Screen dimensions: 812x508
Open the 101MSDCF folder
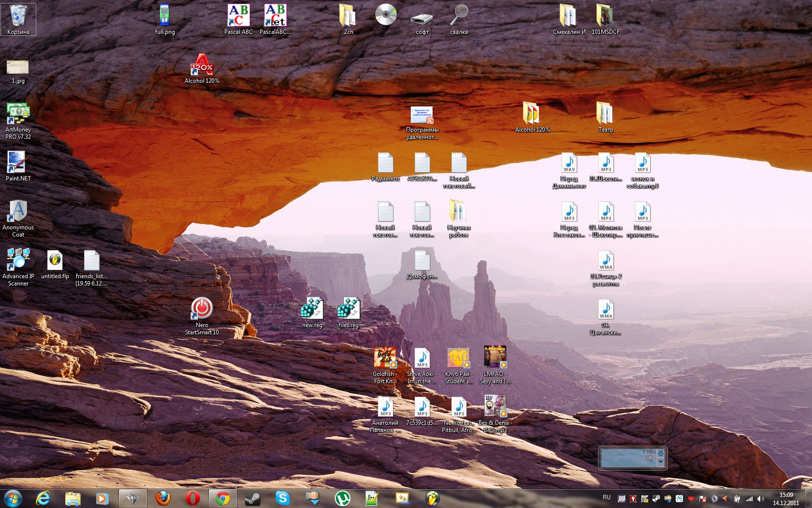(606, 19)
